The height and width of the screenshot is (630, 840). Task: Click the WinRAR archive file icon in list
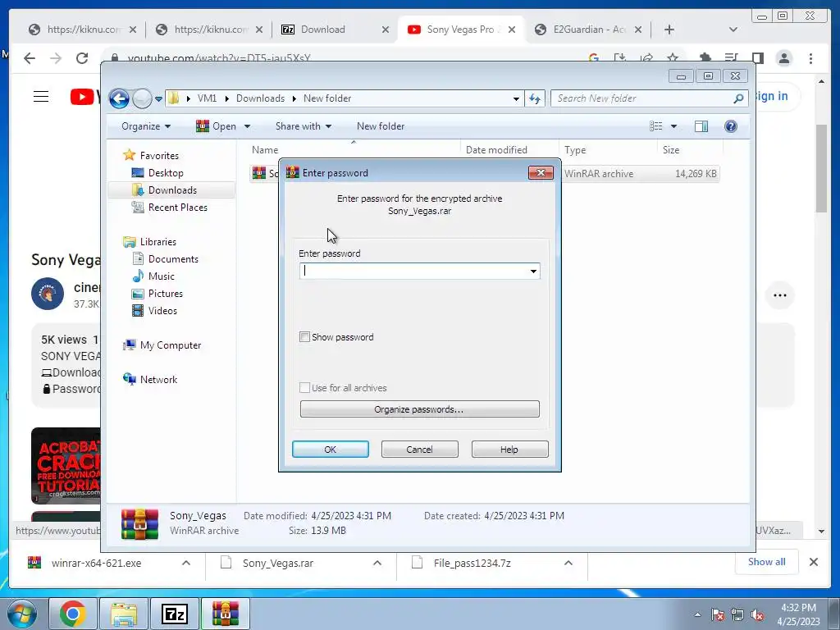click(x=259, y=173)
